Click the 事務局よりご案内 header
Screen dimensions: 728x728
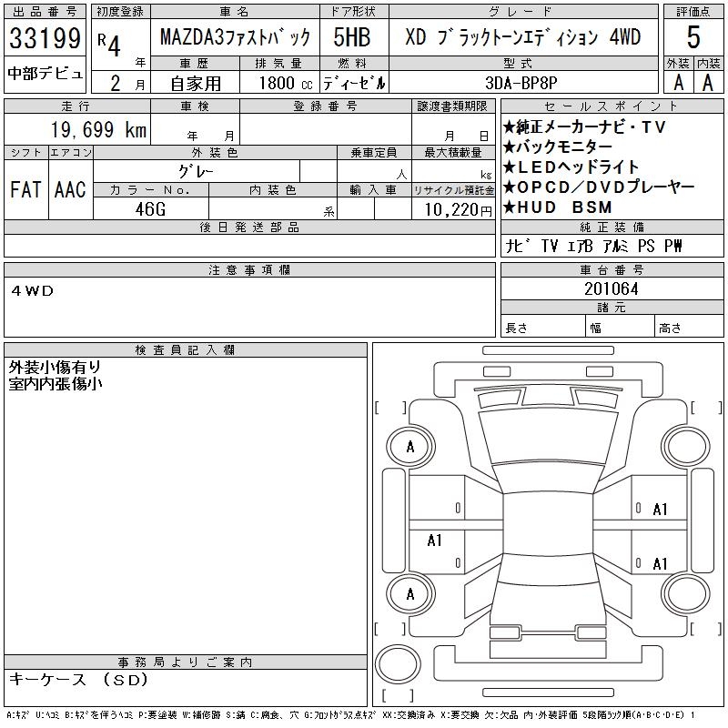186,662
